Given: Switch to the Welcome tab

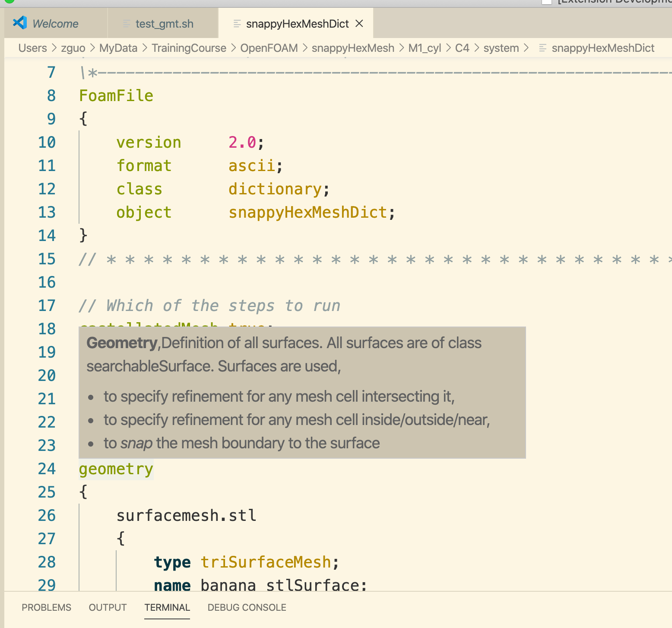Looking at the screenshot, I should tap(55, 23).
